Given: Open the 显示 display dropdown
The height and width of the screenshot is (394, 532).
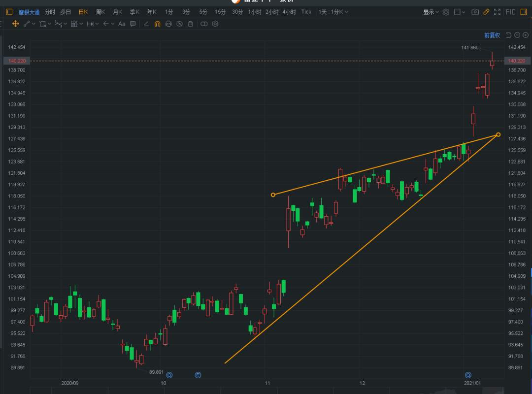Looking at the screenshot, I should [431, 12].
